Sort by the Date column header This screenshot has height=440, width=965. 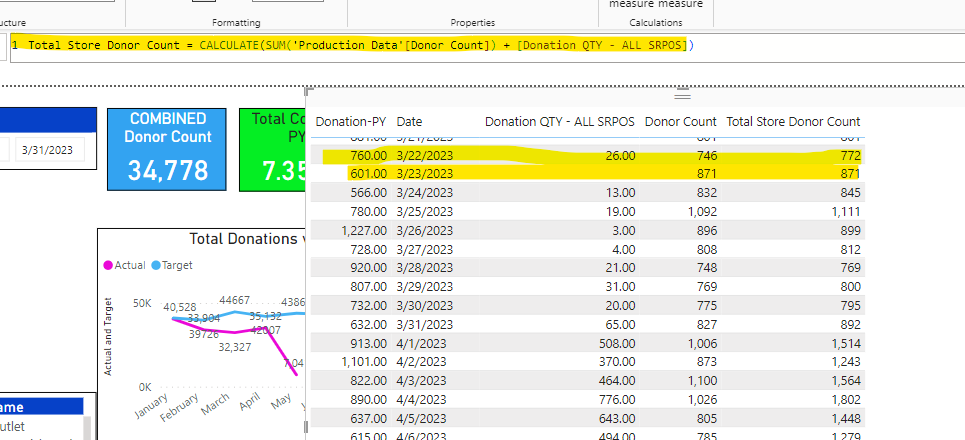click(x=409, y=122)
